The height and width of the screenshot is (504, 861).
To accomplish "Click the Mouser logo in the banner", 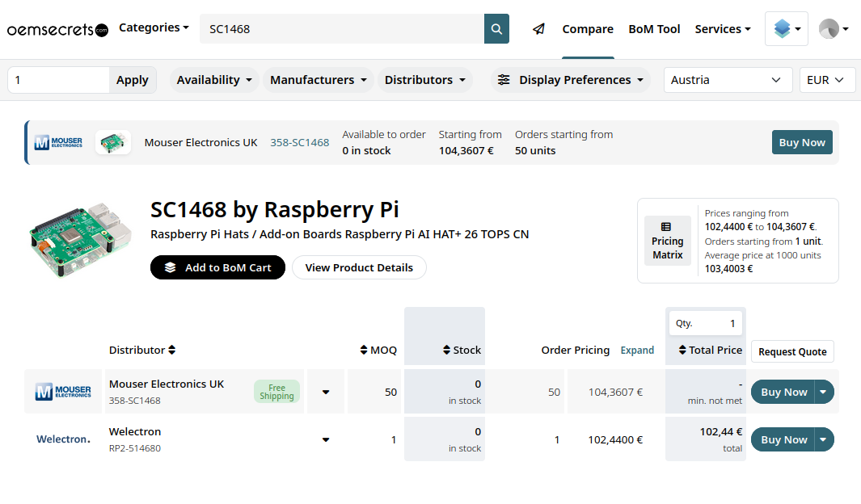I will (x=58, y=143).
